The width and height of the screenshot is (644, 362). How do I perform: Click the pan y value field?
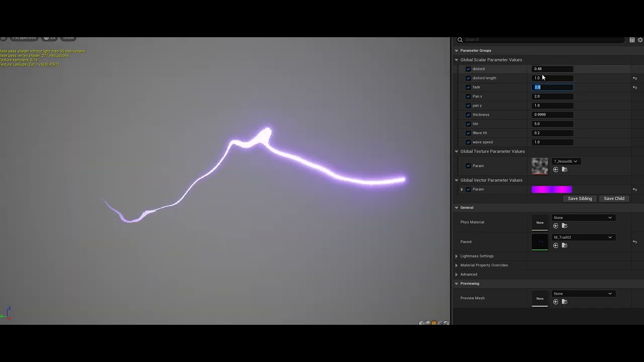click(x=552, y=106)
